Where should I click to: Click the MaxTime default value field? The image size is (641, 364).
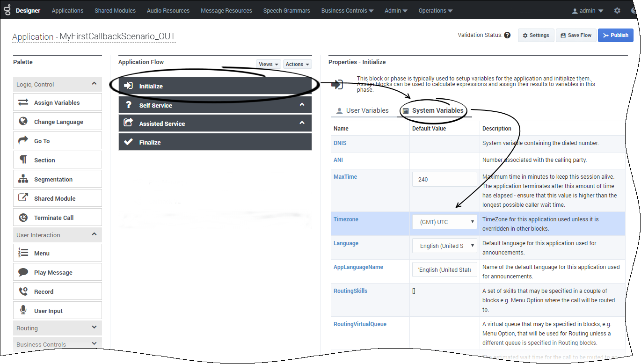point(444,180)
